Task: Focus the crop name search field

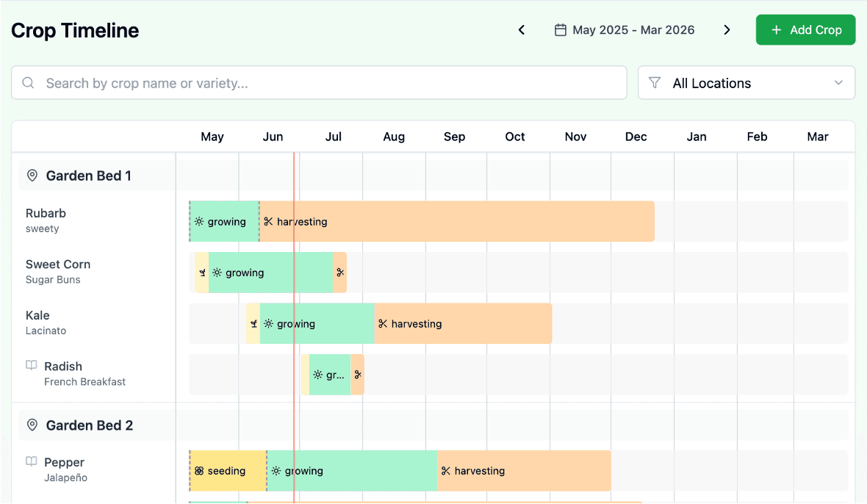Action: (x=319, y=83)
